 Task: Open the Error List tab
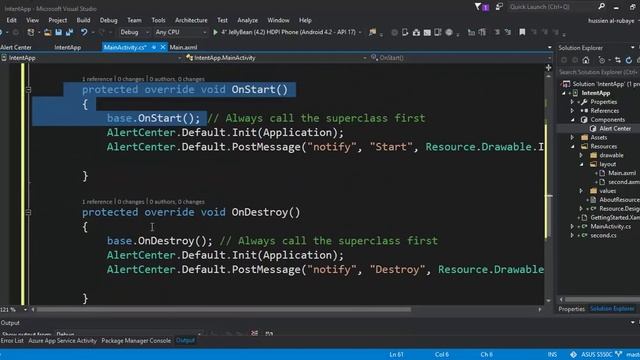pyautogui.click(x=12, y=340)
